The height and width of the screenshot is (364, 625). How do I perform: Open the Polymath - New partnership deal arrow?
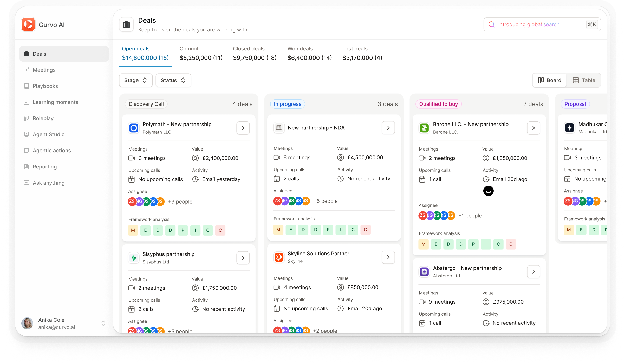pyautogui.click(x=243, y=128)
